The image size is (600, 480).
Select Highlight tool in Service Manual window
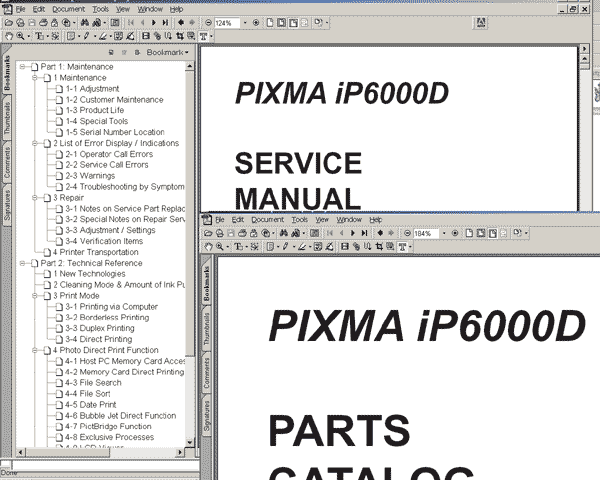pyautogui.click(x=103, y=36)
